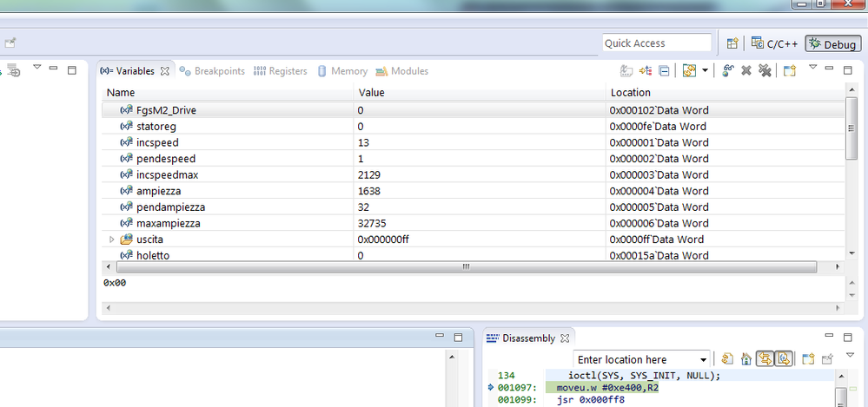Image resolution: width=868 pixels, height=407 pixels.
Task: Click the Variables table horizontal scrollbar
Action: point(467,266)
